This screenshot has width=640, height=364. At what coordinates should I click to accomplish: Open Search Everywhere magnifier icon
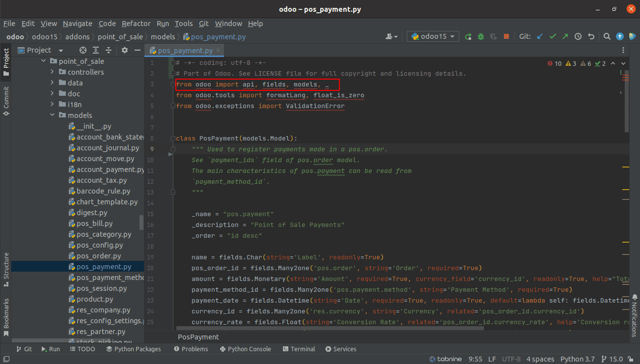click(607, 36)
